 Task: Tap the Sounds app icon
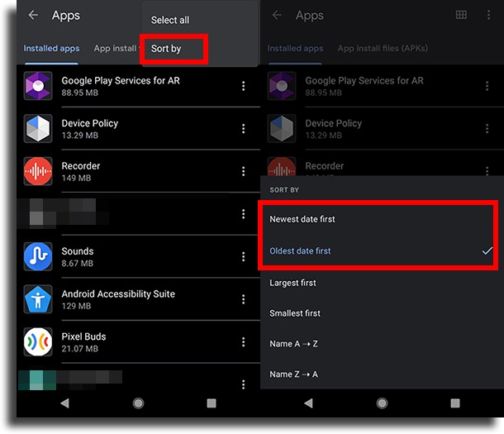click(38, 256)
